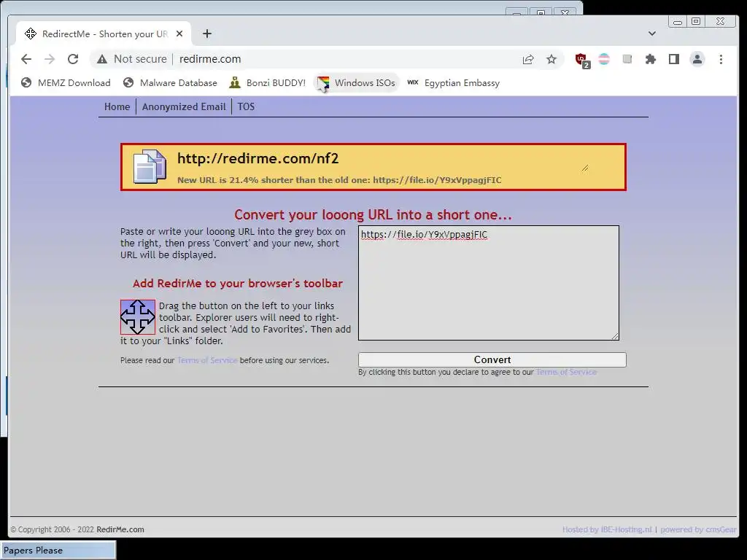Toggle the browser side panel icon

[x=673, y=59]
